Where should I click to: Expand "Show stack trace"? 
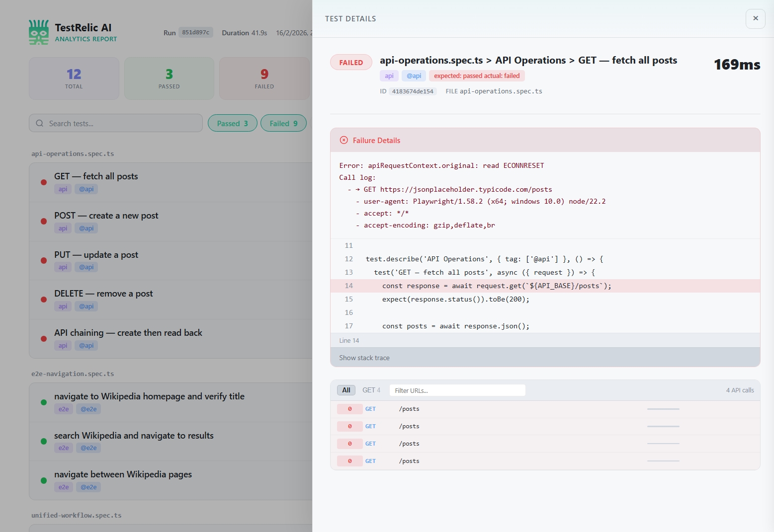coord(364,357)
